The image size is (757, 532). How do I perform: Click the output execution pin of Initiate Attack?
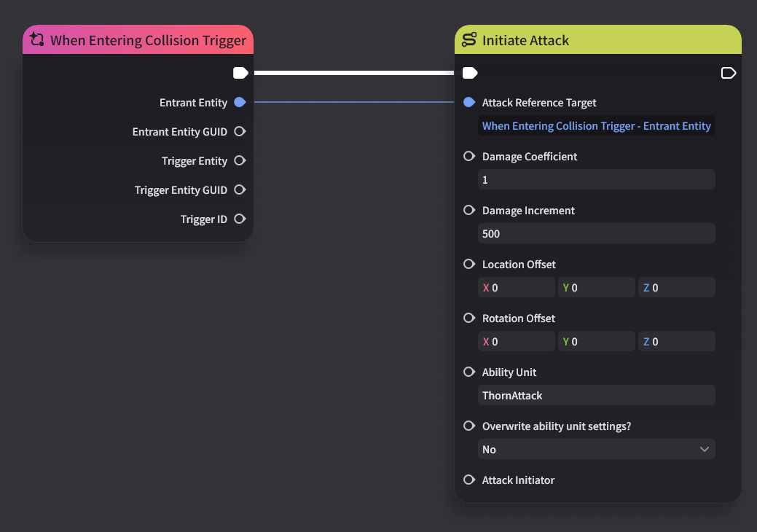(728, 73)
